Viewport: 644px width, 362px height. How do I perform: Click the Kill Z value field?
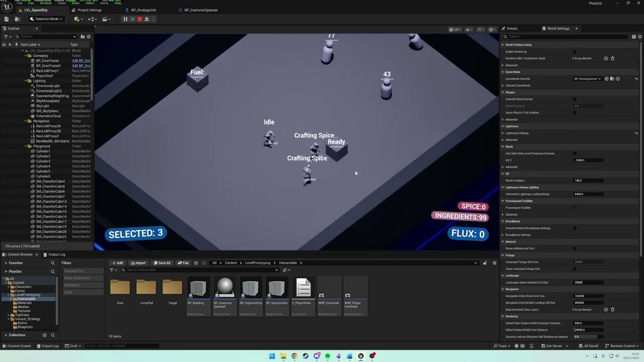[588, 160]
